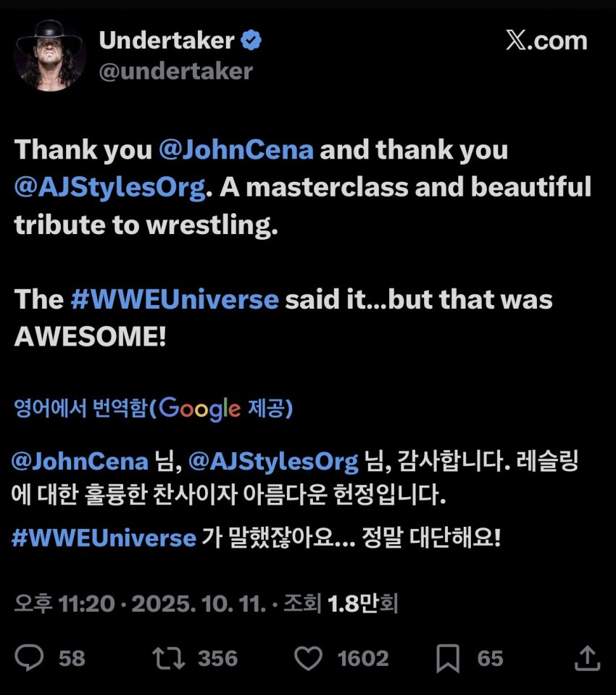
Task: Tap the share upload icon
Action: (x=587, y=657)
